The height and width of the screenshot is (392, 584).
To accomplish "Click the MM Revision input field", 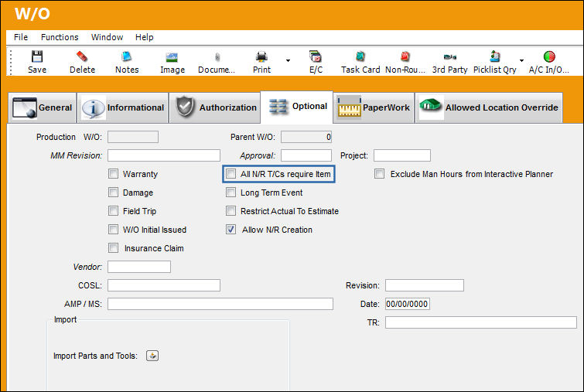I will point(164,155).
